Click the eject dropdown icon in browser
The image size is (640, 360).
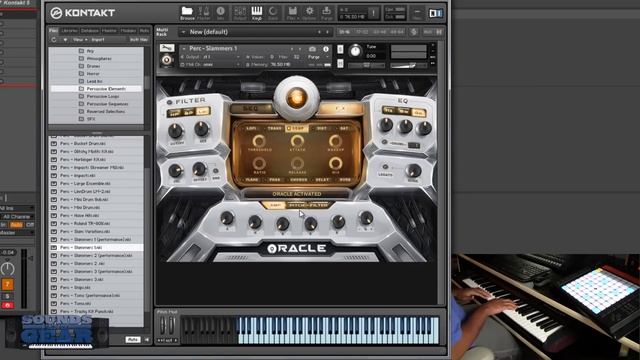point(65,40)
